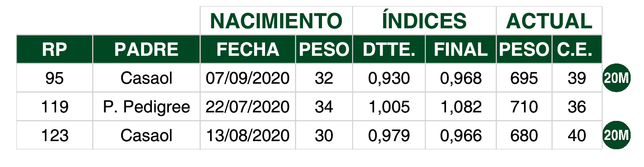Click the C.E. column header
Screen dimensions: 644x167
click(577, 49)
